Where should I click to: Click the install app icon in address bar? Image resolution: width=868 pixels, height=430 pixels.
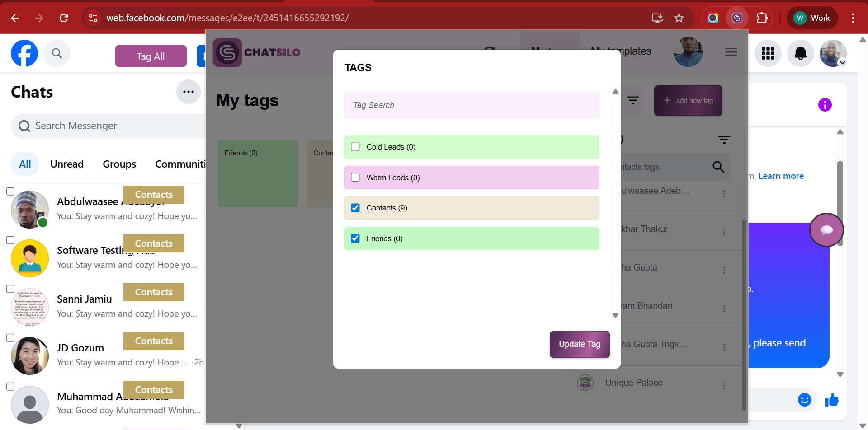[657, 18]
